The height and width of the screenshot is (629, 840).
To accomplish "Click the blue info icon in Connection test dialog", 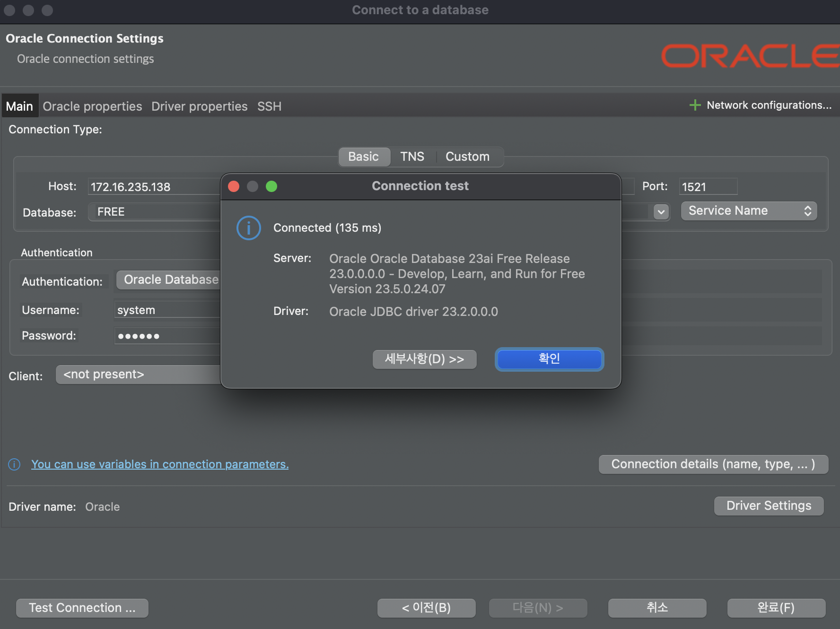I will pyautogui.click(x=249, y=228).
